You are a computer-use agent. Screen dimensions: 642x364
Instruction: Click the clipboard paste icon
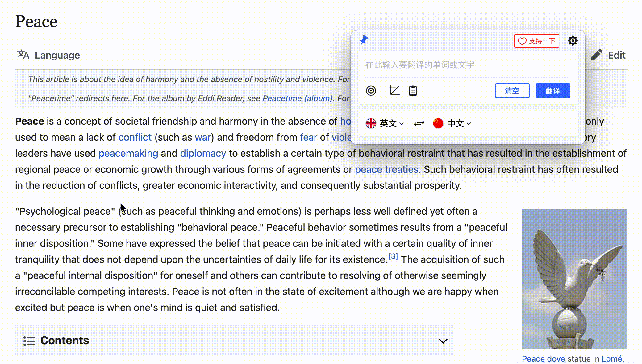[413, 91]
